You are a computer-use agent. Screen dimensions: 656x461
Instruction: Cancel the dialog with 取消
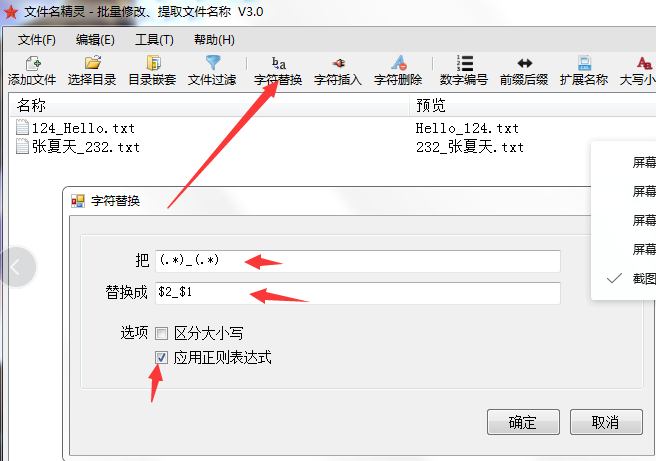coord(606,422)
